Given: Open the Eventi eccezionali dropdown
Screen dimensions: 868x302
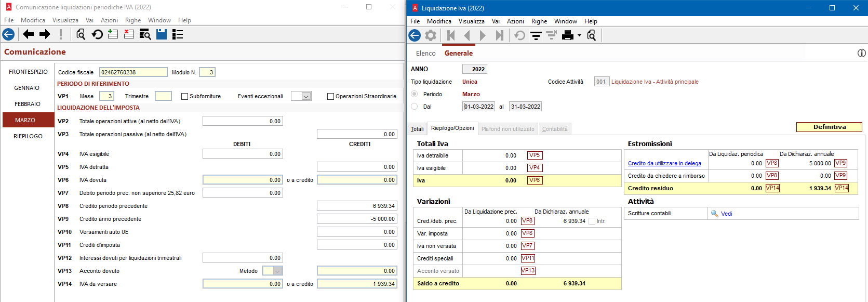Looking at the screenshot, I should (x=306, y=96).
